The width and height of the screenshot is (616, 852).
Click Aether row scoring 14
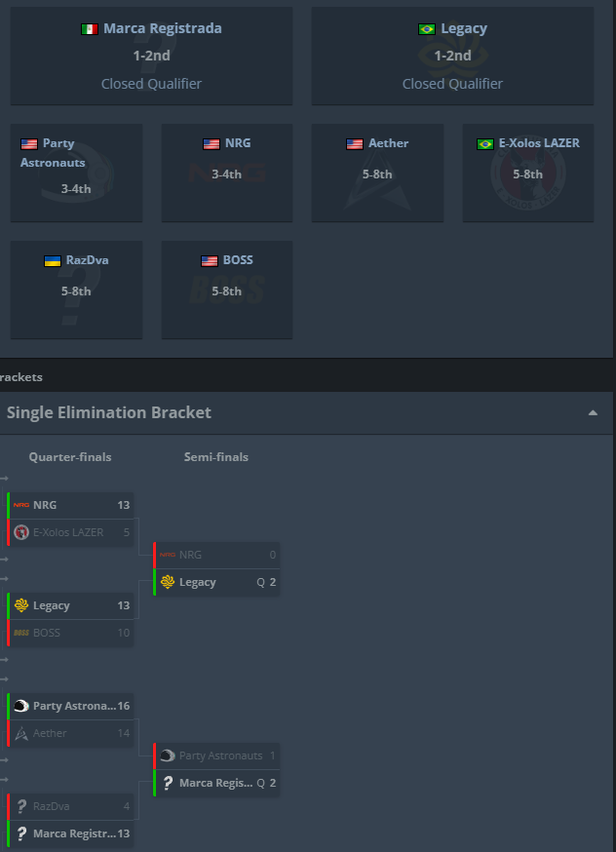70,733
